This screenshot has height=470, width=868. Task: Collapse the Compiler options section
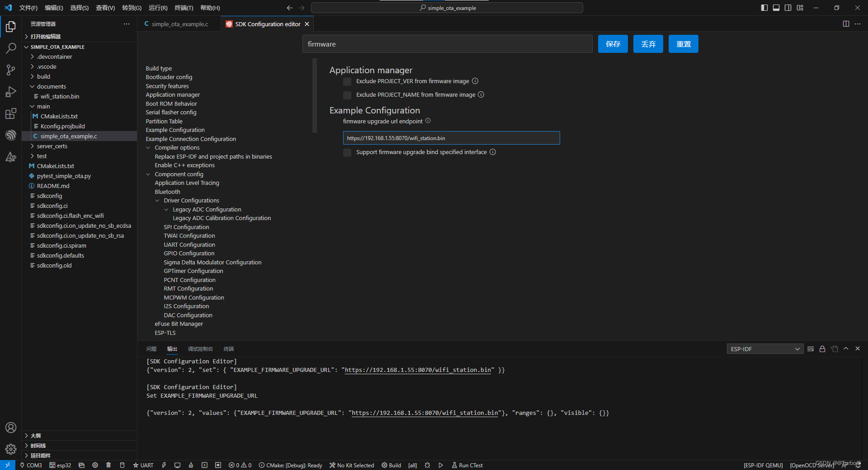148,148
